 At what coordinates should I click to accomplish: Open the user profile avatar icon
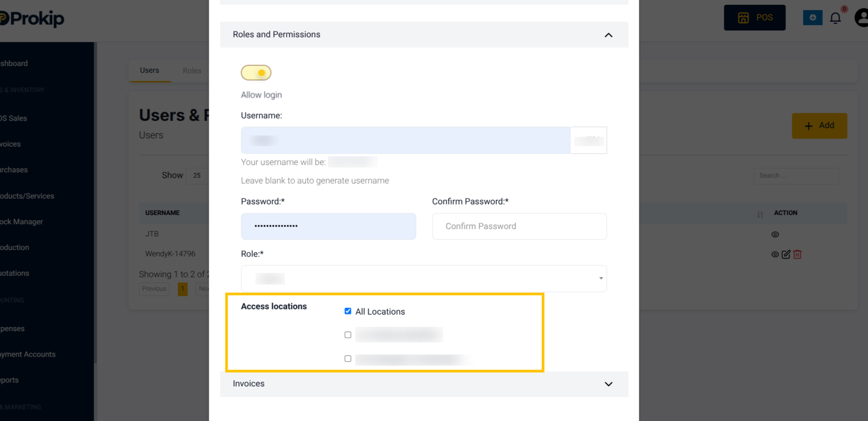[x=862, y=18]
